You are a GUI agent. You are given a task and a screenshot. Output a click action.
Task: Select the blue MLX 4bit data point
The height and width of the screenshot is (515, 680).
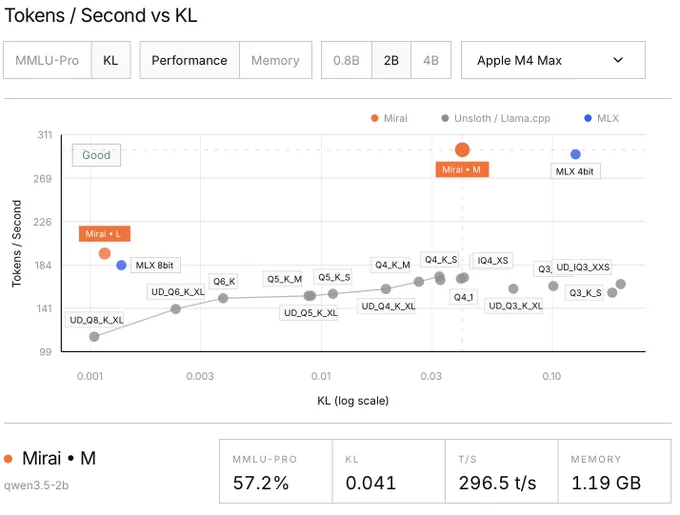tap(575, 154)
